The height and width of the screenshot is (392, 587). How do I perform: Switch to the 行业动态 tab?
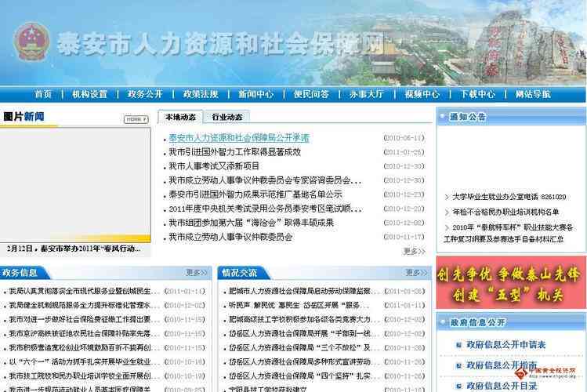(x=226, y=117)
